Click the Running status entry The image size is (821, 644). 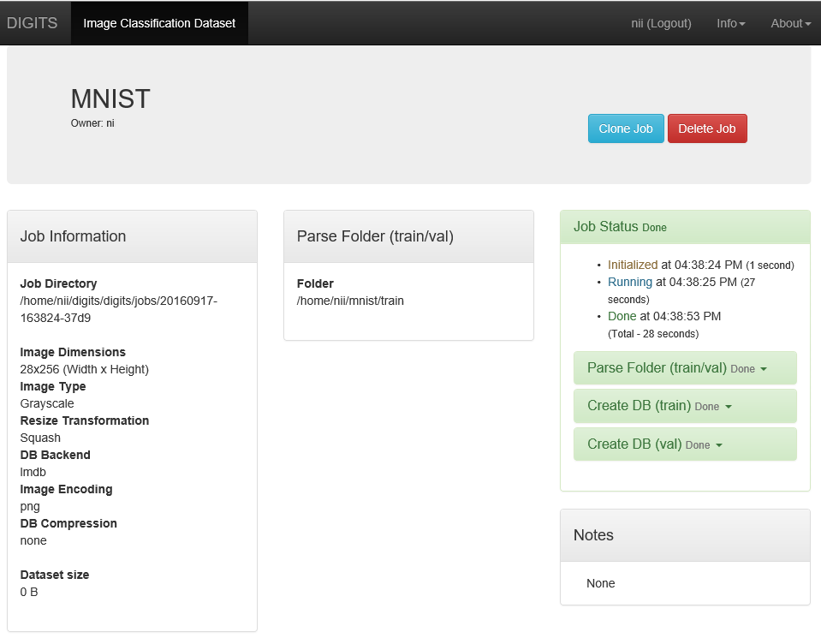(681, 290)
